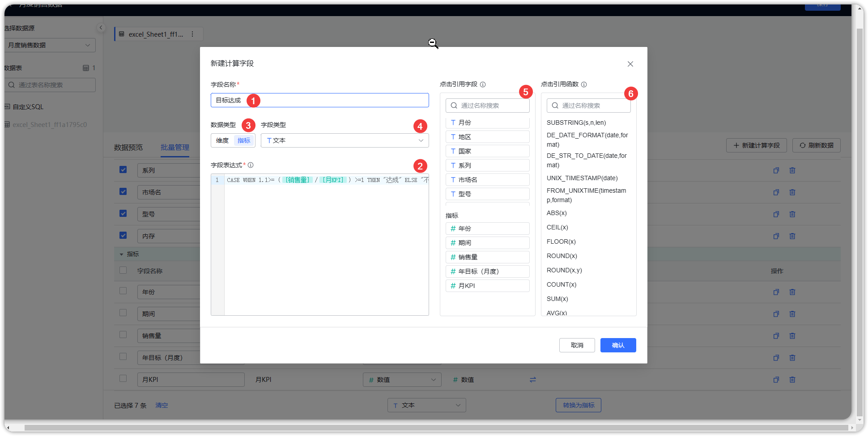The height and width of the screenshot is (436, 868).
Task: Uncheck the 市场名 row checkbox
Action: (123, 191)
